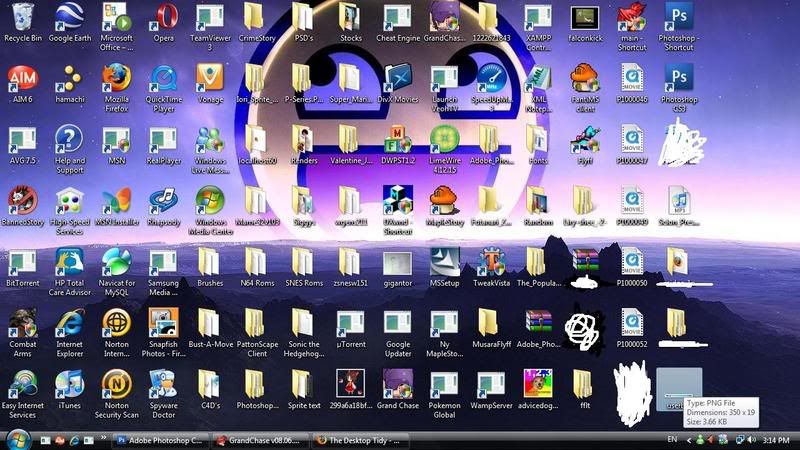Select the Mozilla Firefox desktop icon

pos(116,78)
